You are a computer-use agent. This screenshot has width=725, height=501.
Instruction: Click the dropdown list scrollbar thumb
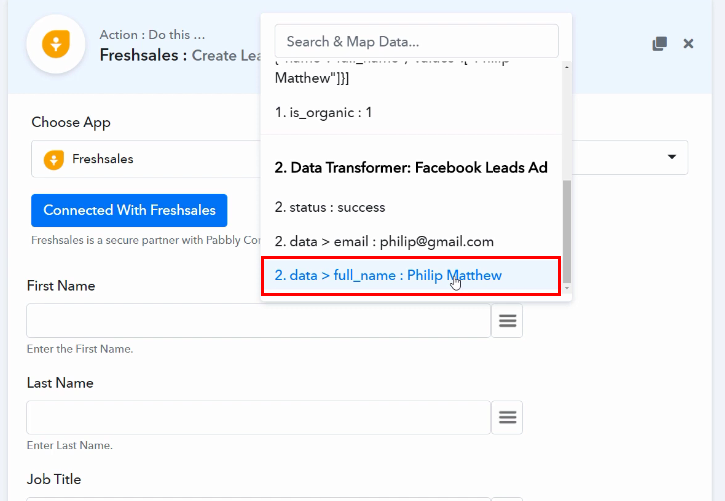pyautogui.click(x=567, y=231)
